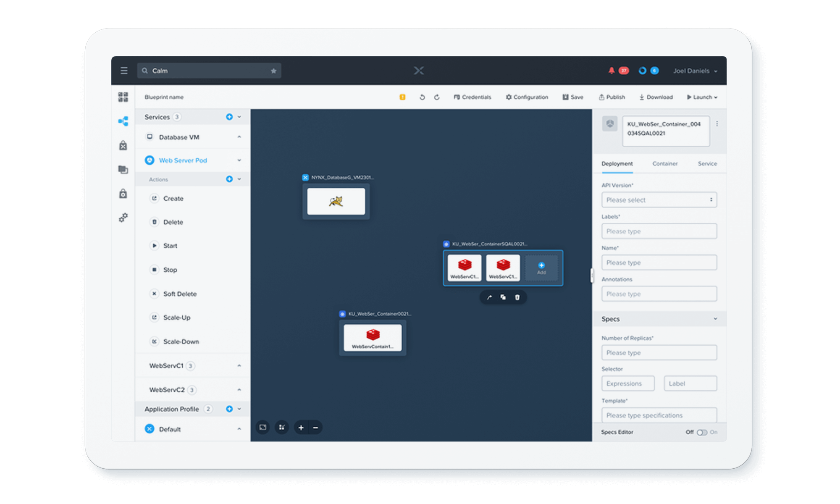This screenshot has width=840, height=504.
Task: Click the Number of Replicas field
Action: [659, 353]
